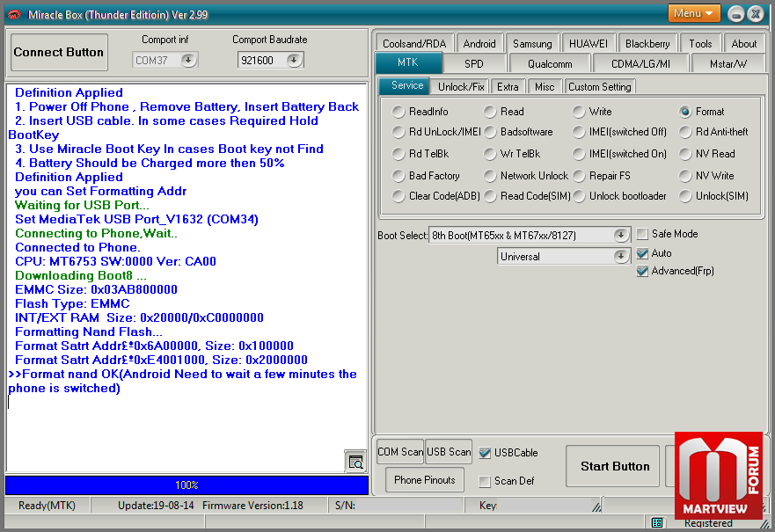Click the Miracle Box title bar logo
The image size is (775, 532).
[15, 14]
